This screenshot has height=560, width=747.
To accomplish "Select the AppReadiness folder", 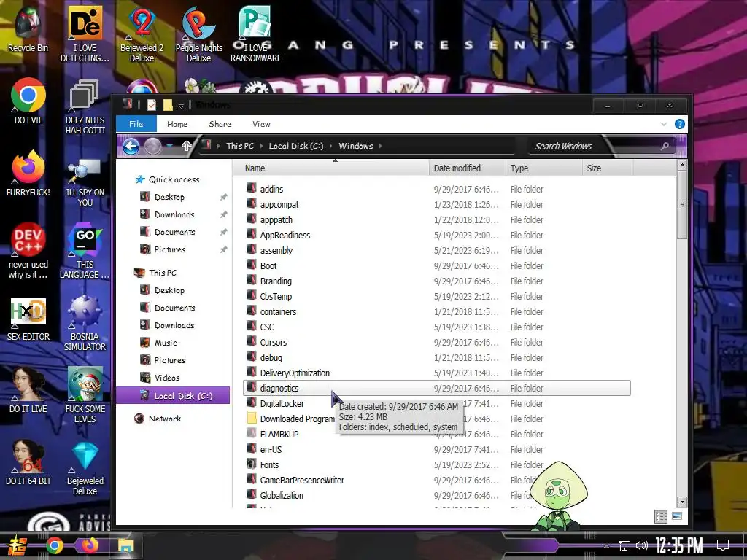I will (285, 236).
